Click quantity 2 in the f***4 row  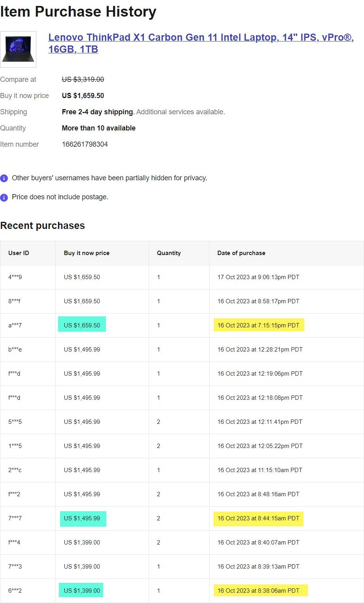(158, 543)
